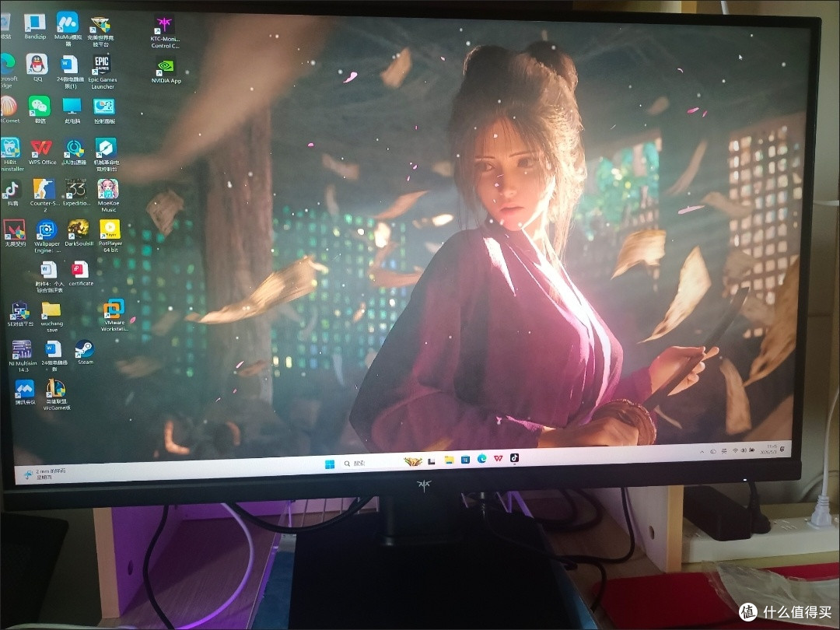Launch WPS Office from the desktop
Image resolution: width=840 pixels, height=630 pixels.
coord(42,151)
